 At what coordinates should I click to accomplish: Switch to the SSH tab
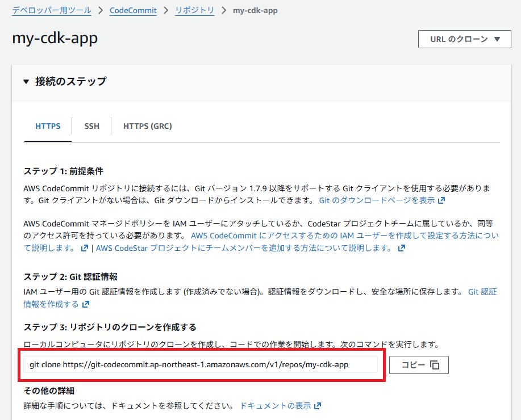[91, 125]
